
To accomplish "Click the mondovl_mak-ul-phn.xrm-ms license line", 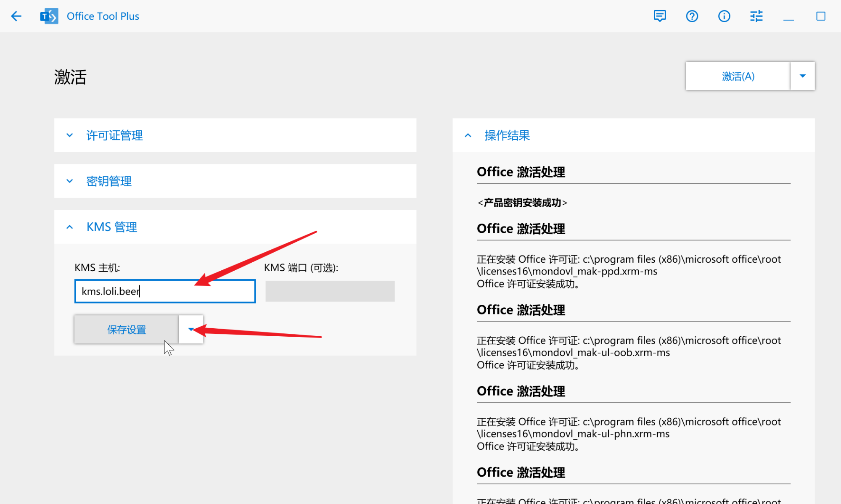I will pyautogui.click(x=573, y=433).
